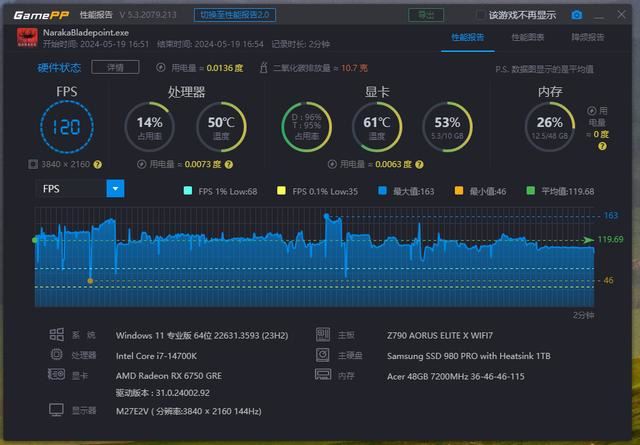This screenshot has width=640, height=445.
Task: Toggle the FPS 0.1% Low legend box
Action: [281, 190]
